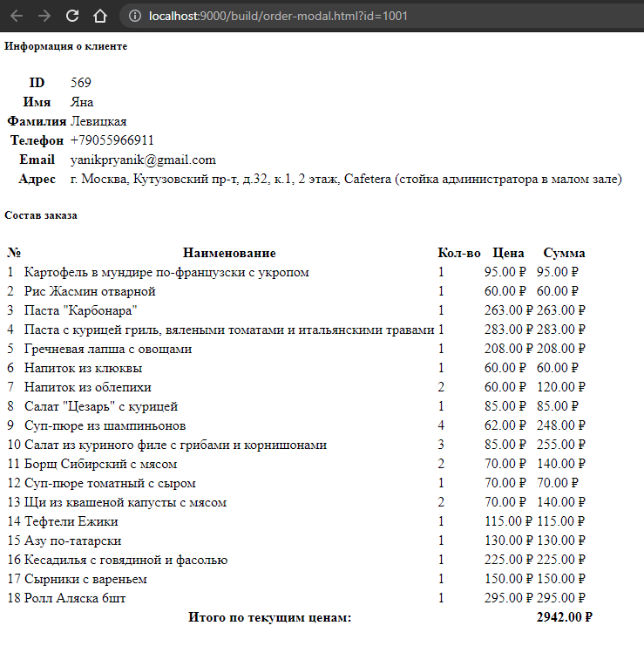644x646 pixels.
Task: Reload the page with the refresh icon
Action: click(72, 16)
